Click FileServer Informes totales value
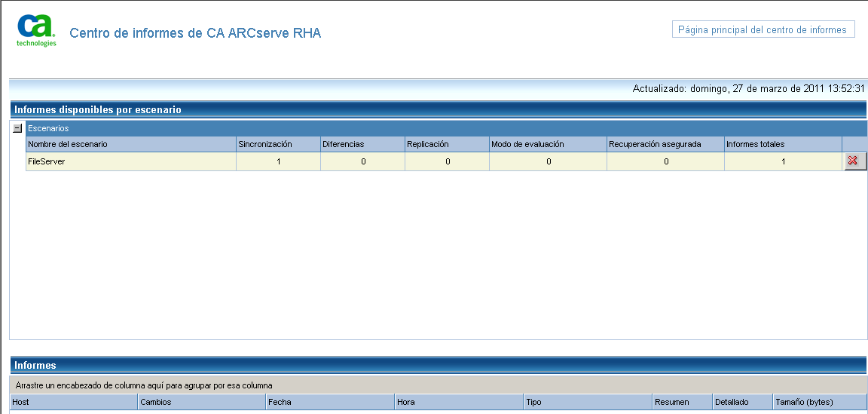 click(x=783, y=161)
